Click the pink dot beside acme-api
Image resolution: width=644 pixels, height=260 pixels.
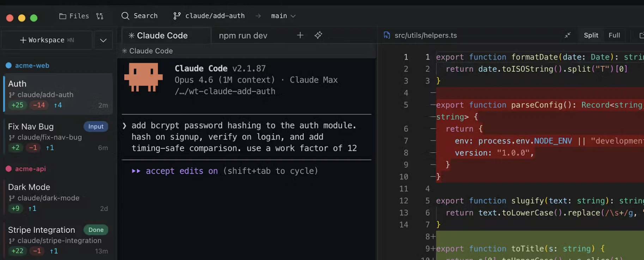click(x=8, y=169)
